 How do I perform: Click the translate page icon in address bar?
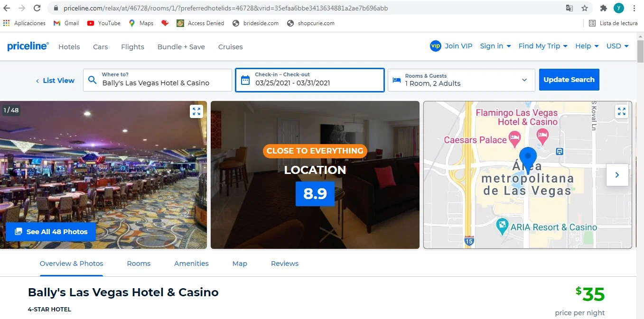tap(569, 8)
